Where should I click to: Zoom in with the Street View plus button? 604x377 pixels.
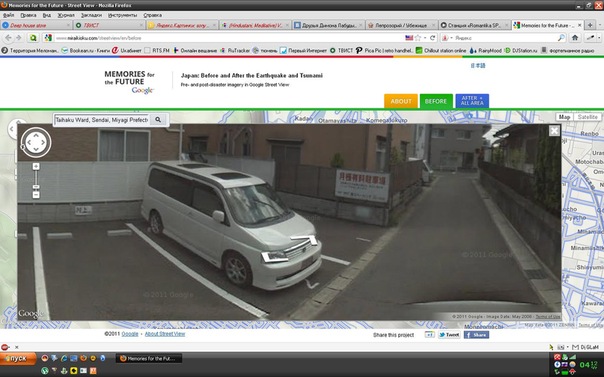36,166
